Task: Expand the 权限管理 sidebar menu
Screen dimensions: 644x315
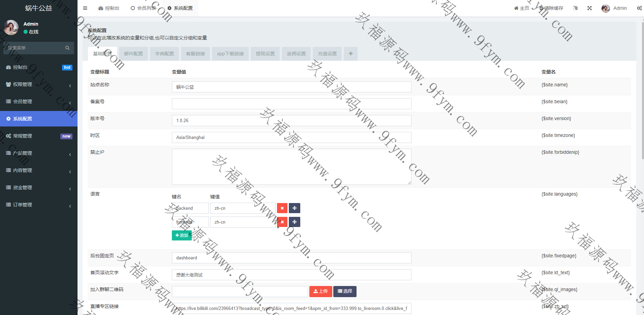Action: tap(39, 84)
